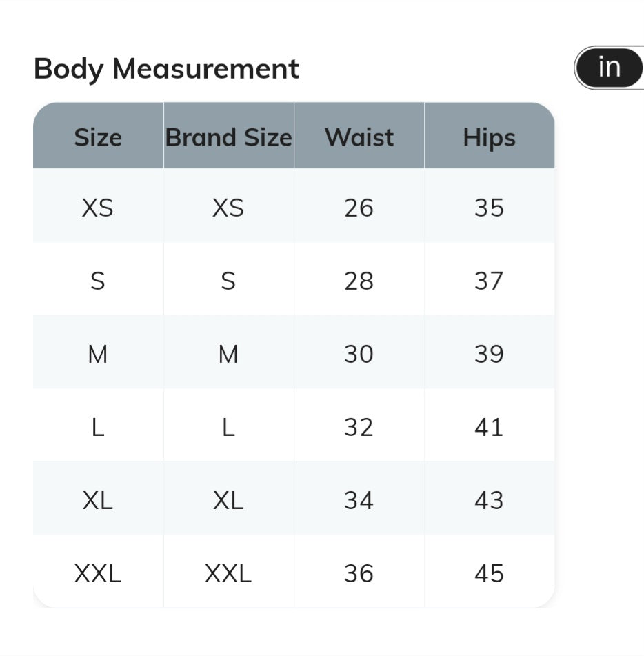Toggle the "in" unit switch

coord(610,68)
